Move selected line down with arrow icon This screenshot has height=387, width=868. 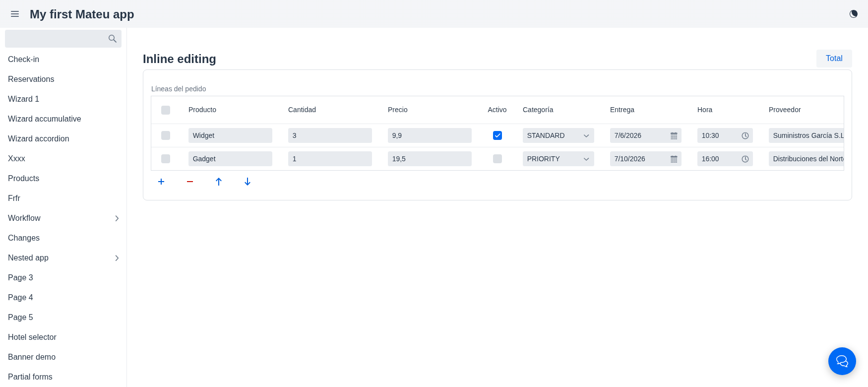pyautogui.click(x=248, y=182)
